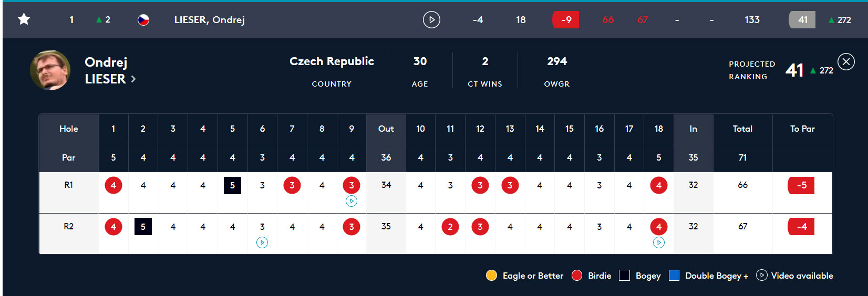The image size is (868, 296).
Task: Select the R2 round row label
Action: click(69, 227)
